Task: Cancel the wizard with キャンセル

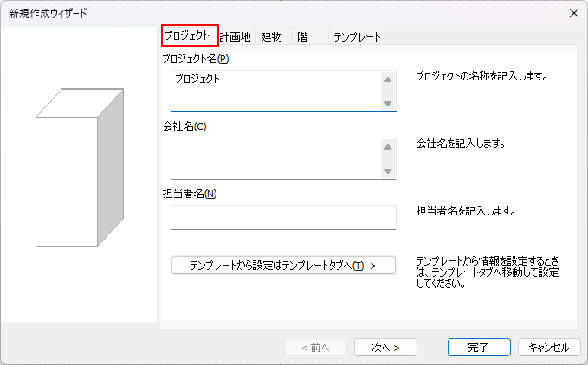Action: 548,347
